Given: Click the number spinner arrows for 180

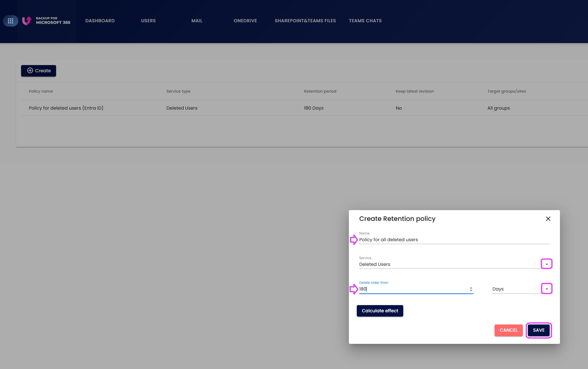Looking at the screenshot, I should click(x=471, y=289).
